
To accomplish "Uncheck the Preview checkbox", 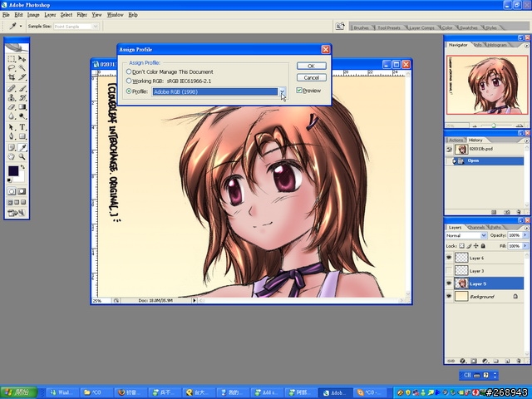I will (299, 91).
